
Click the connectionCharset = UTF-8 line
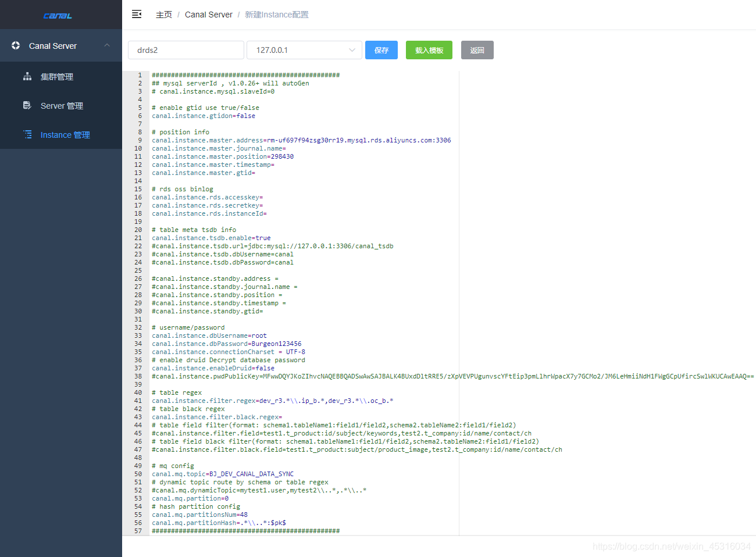point(229,352)
